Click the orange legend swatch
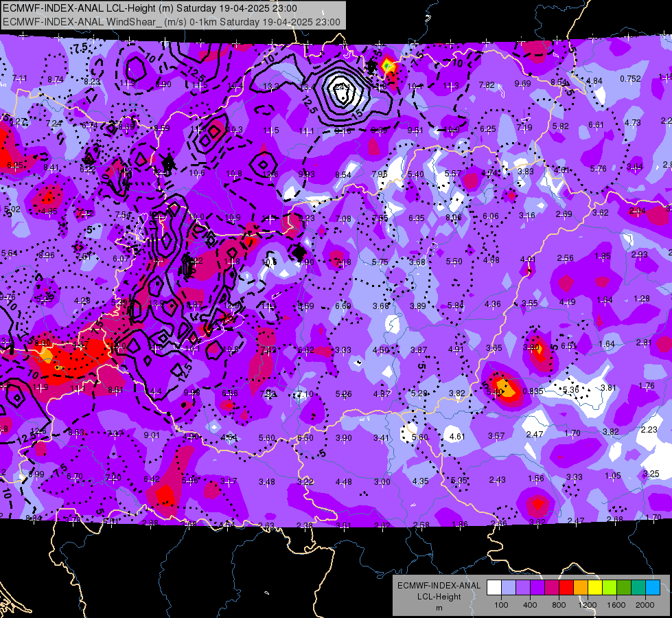672x618 pixels. (x=581, y=588)
